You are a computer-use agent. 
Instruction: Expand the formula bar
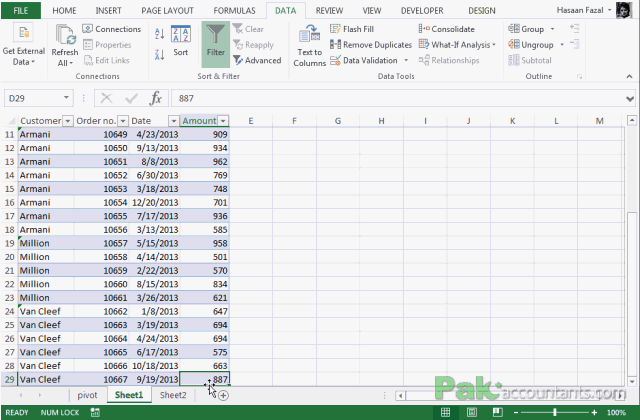click(630, 99)
